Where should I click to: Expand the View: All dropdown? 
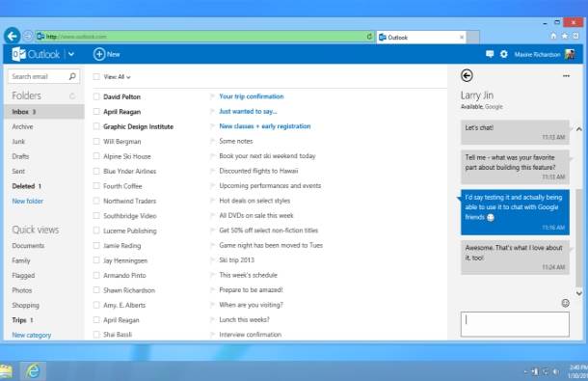click(x=117, y=77)
